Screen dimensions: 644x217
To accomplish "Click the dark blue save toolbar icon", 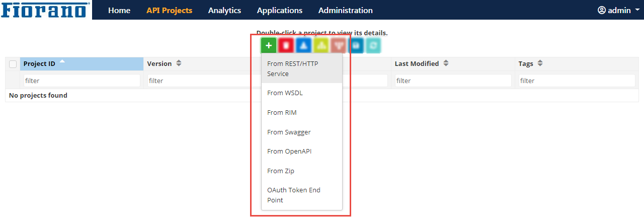I will tap(356, 45).
